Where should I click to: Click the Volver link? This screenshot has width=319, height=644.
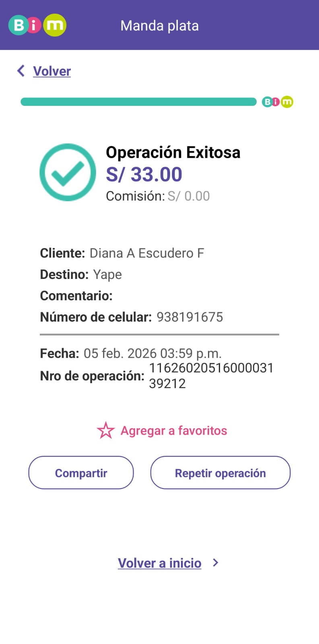(52, 71)
